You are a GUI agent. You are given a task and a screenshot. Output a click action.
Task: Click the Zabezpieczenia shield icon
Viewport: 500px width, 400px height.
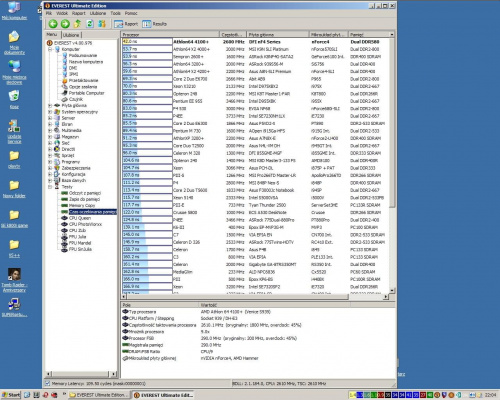click(57, 168)
